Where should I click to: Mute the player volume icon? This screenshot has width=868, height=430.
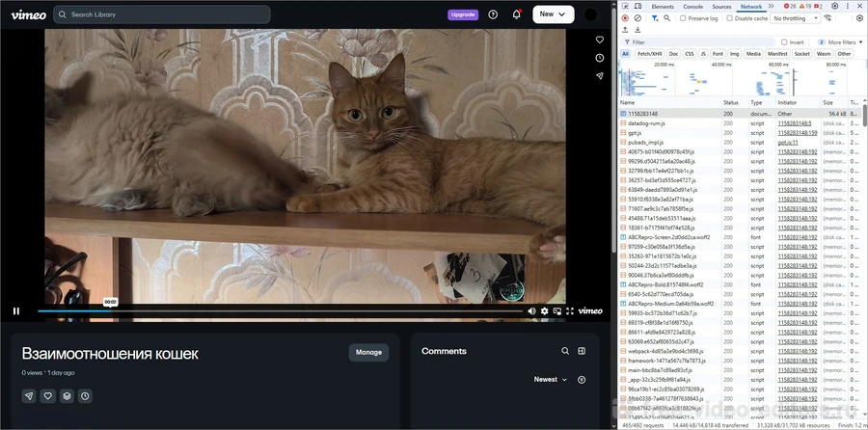[531, 311]
